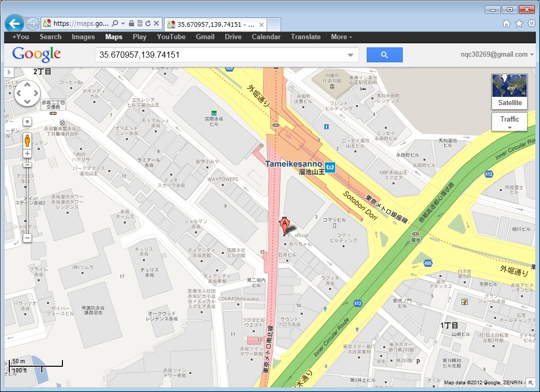Click the 7-Eleven store icon on map
Screen dimensions: 540x392
465,302
